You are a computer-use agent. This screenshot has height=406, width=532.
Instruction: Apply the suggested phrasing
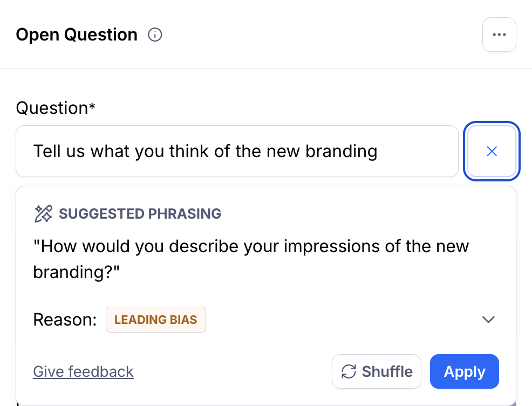tap(464, 371)
